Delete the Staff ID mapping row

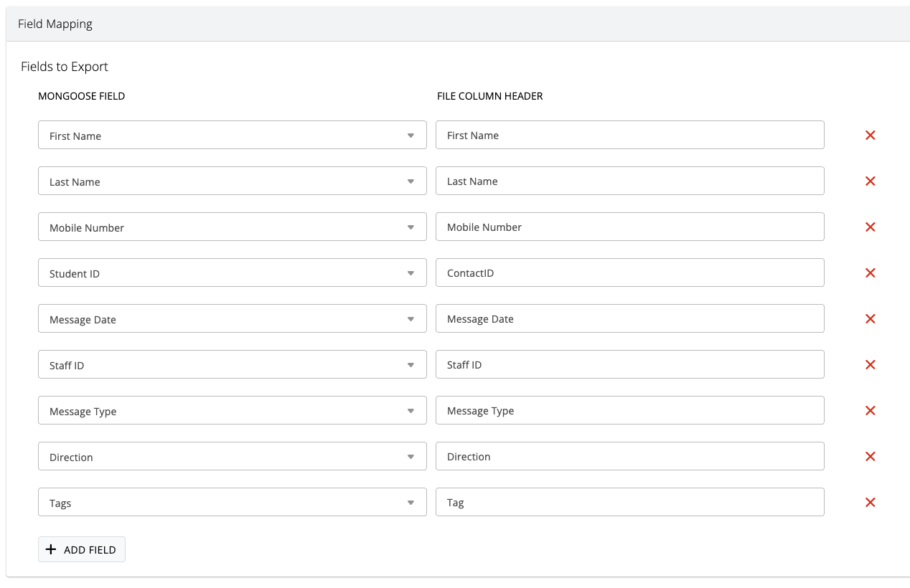tap(870, 365)
